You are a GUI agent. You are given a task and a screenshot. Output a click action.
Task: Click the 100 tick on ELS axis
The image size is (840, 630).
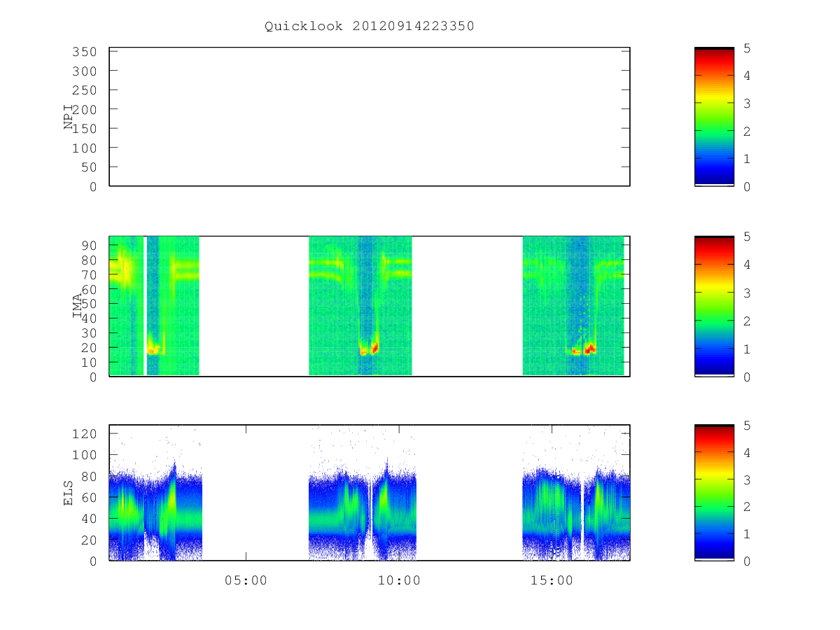(83, 455)
